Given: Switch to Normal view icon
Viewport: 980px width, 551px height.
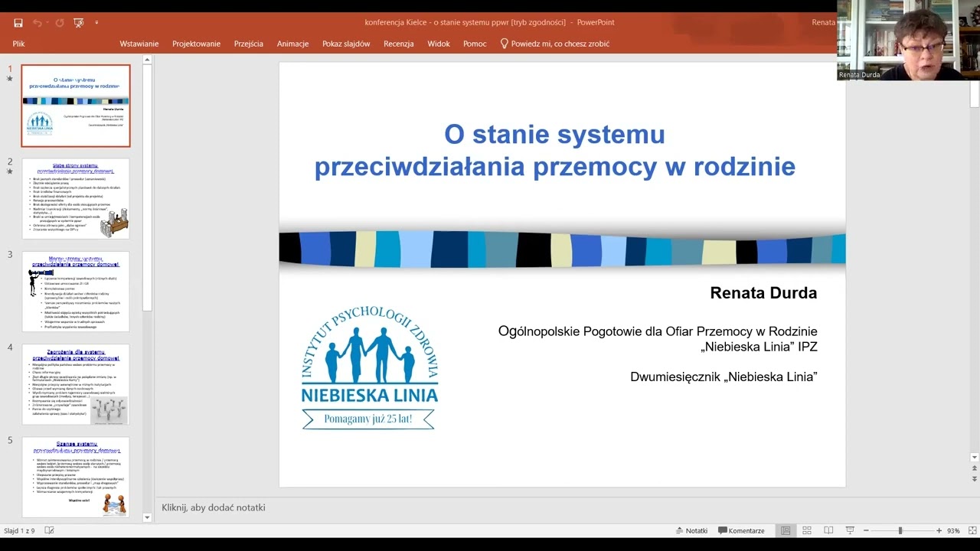Looking at the screenshot, I should [786, 530].
